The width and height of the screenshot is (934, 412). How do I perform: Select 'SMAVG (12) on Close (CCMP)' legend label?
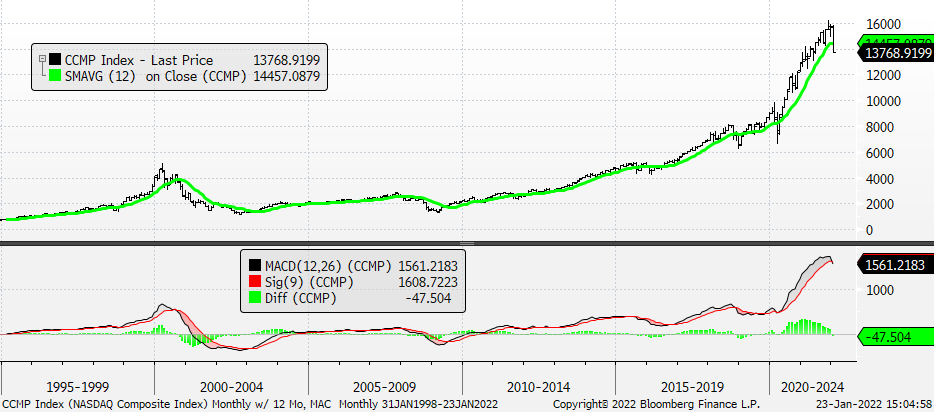155,76
